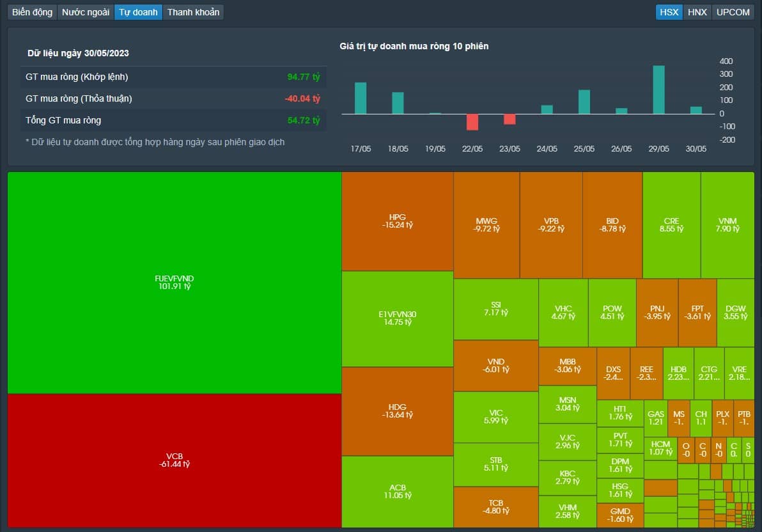Select the red VCB -61.44 tỷ block
762x532 pixels.
click(175, 460)
